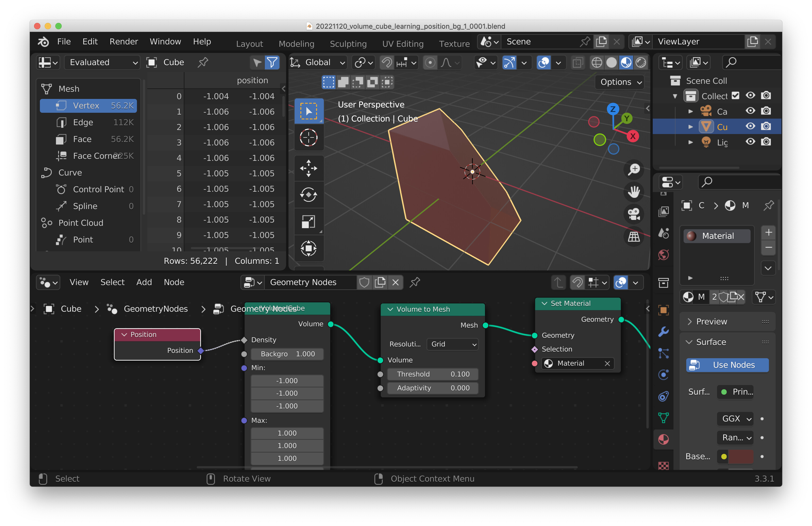The height and width of the screenshot is (526, 812).
Task: Toggle visibility of Cube object in outliner
Action: tap(749, 126)
